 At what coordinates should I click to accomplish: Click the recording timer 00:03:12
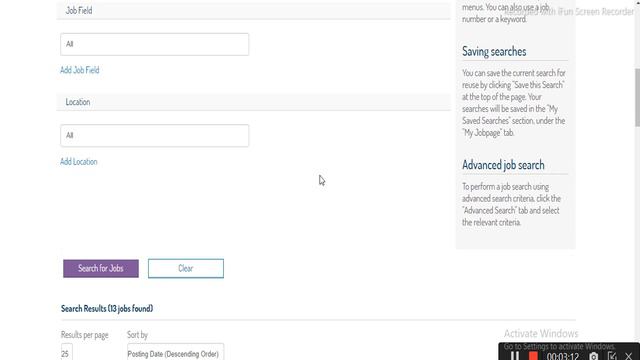tap(562, 356)
